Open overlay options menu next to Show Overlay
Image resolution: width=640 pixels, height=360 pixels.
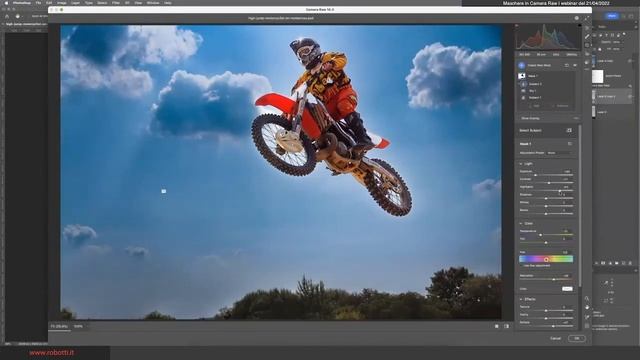[576, 118]
